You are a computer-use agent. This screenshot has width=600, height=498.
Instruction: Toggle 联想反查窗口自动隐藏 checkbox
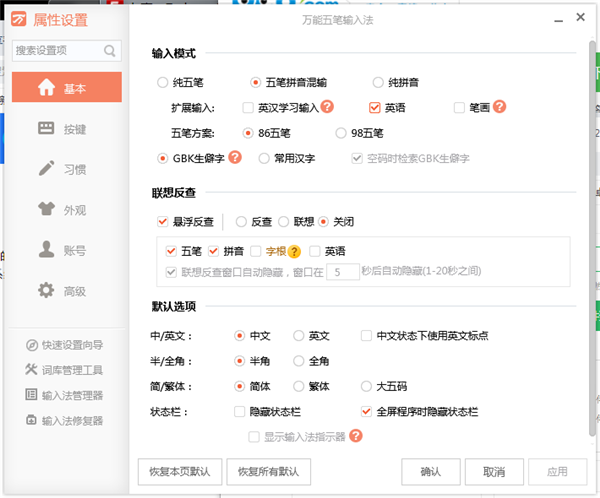(x=171, y=272)
